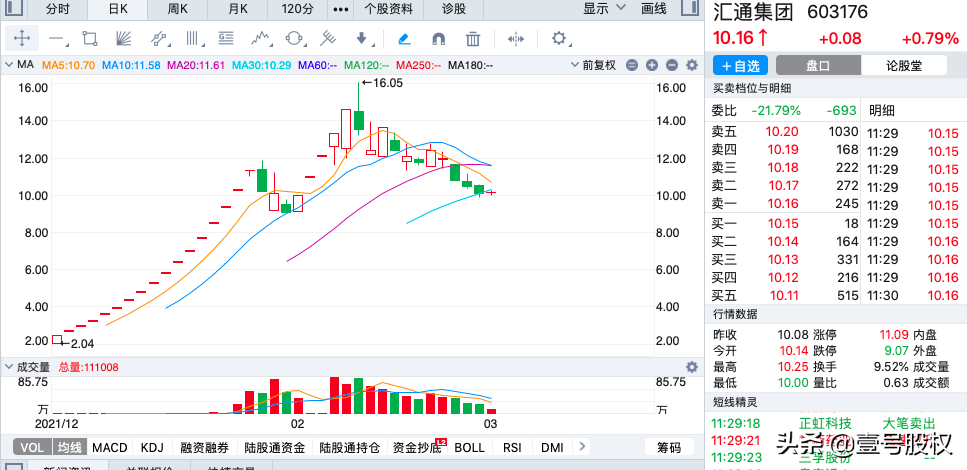The width and height of the screenshot is (967, 470).
Task: Toggle the 均线 moving average overlay
Action: tap(68, 447)
